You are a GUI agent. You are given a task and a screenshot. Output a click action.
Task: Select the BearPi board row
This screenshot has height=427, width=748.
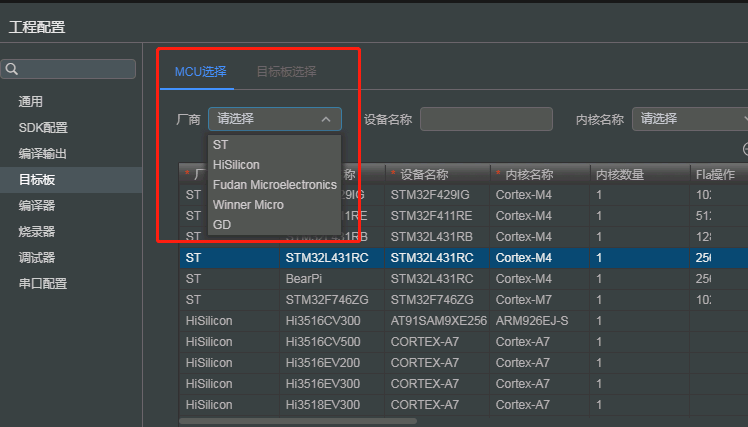pyautogui.click(x=464, y=279)
